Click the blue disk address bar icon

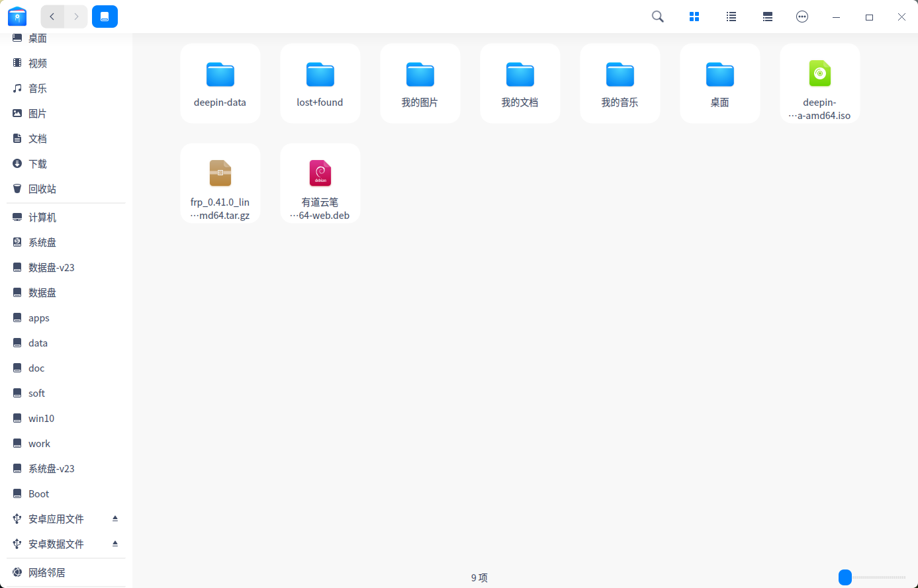(x=105, y=17)
